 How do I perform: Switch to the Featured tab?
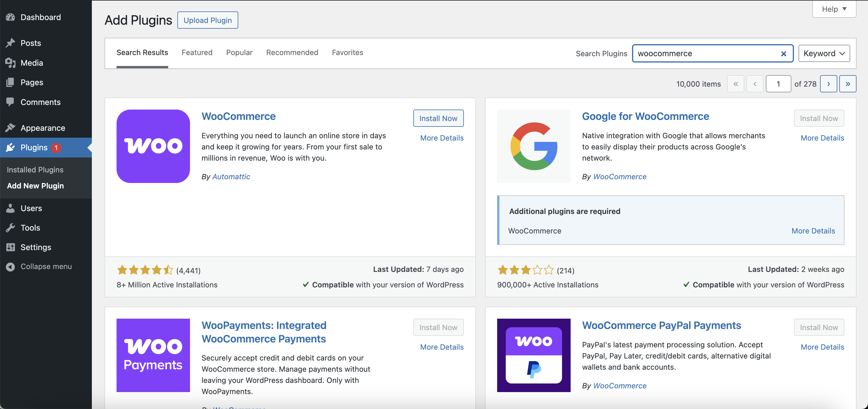point(197,52)
